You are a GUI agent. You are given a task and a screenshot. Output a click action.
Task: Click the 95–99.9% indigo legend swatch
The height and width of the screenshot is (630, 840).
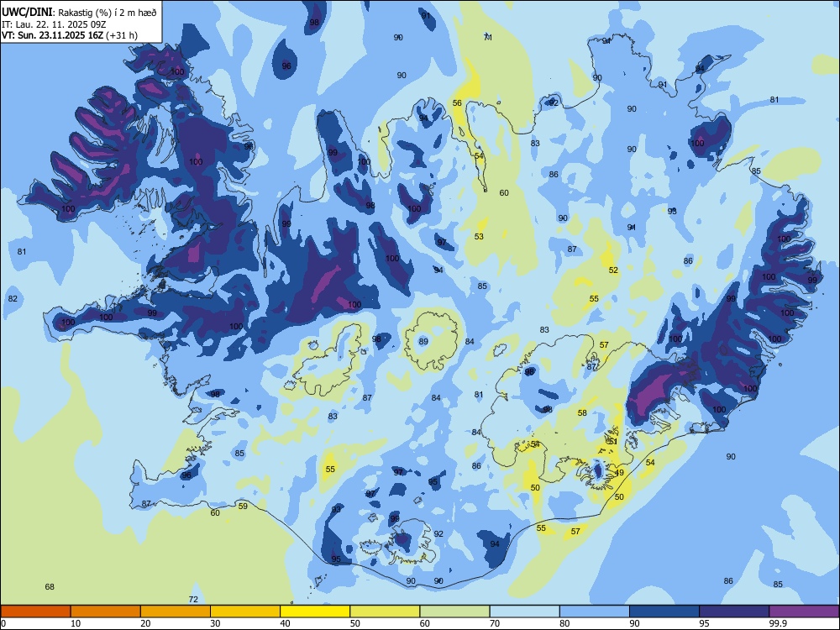[734, 612]
